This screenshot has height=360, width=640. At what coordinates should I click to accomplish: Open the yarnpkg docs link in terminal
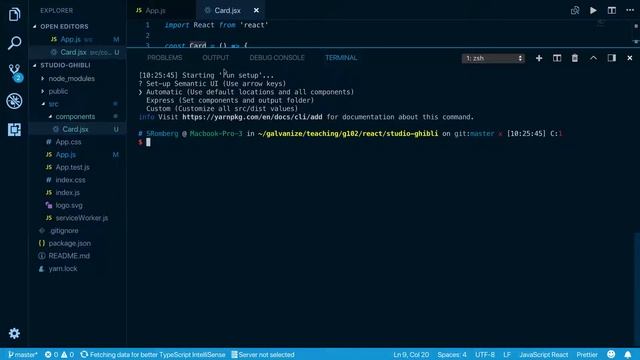pos(252,117)
